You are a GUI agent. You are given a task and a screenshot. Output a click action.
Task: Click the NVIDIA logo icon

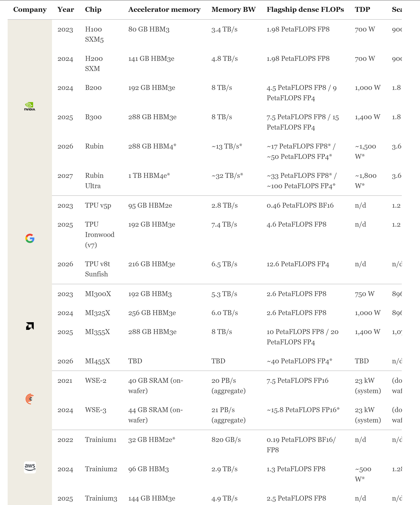point(30,106)
